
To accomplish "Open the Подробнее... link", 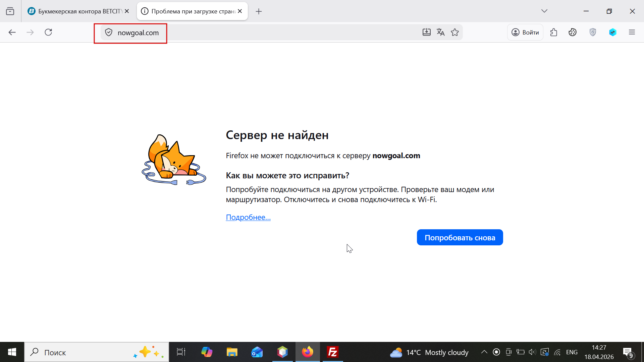I will pos(248,217).
